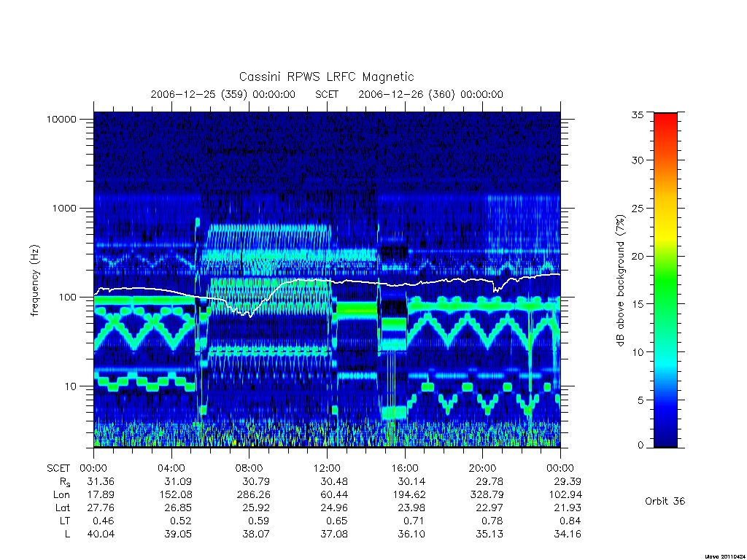Click the Lat value '21.93'
The width and height of the screenshot is (747, 560).
pyautogui.click(x=568, y=508)
